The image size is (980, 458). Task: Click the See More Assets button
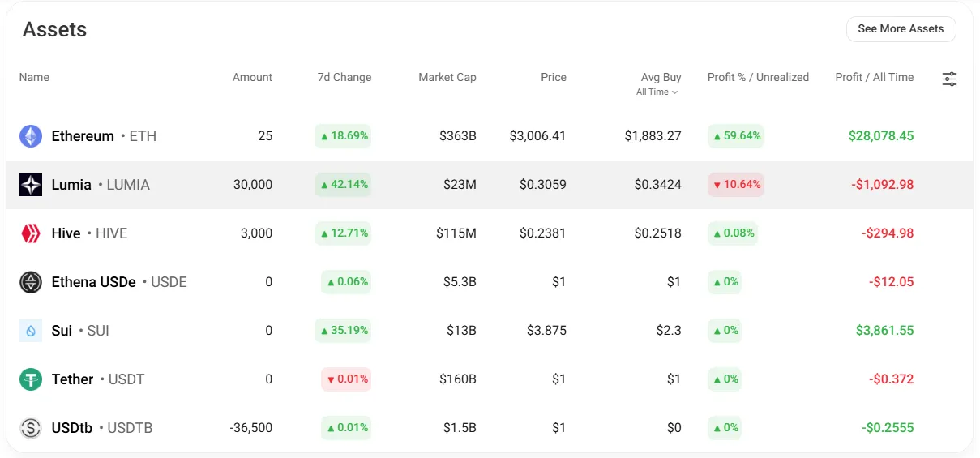(x=901, y=28)
